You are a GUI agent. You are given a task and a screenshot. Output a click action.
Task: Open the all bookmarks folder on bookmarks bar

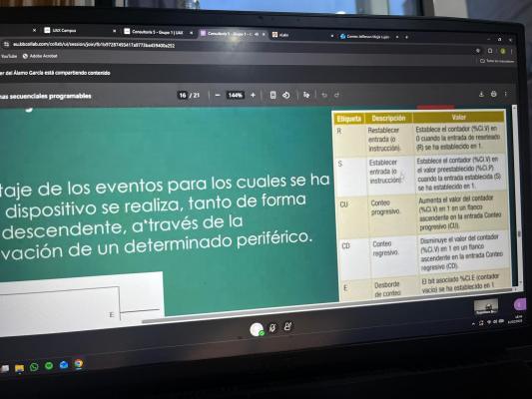497,61
